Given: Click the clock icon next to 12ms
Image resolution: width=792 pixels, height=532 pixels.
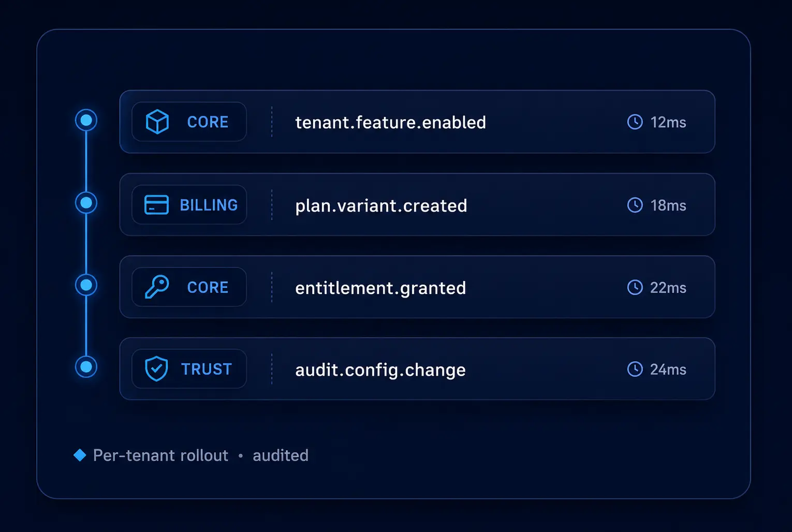Looking at the screenshot, I should [635, 122].
